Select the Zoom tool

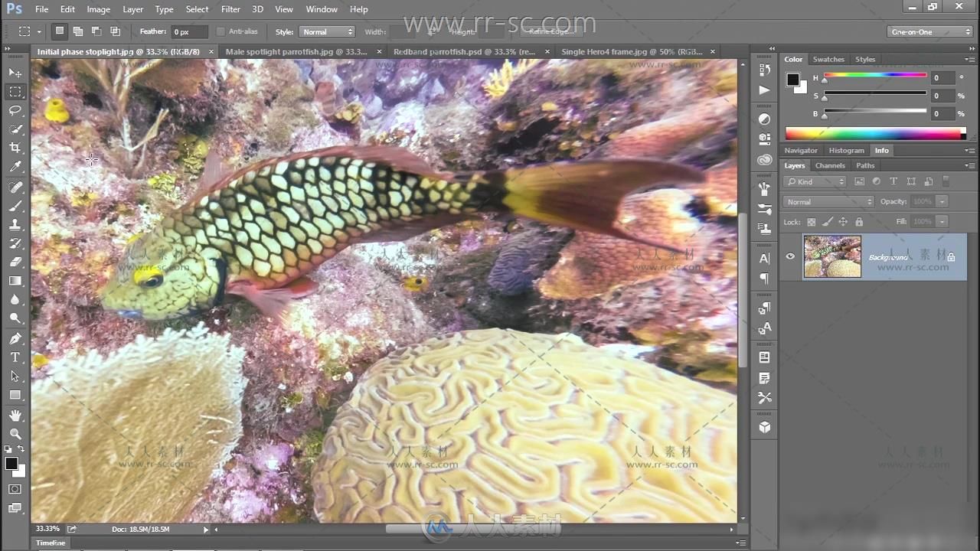(x=15, y=434)
